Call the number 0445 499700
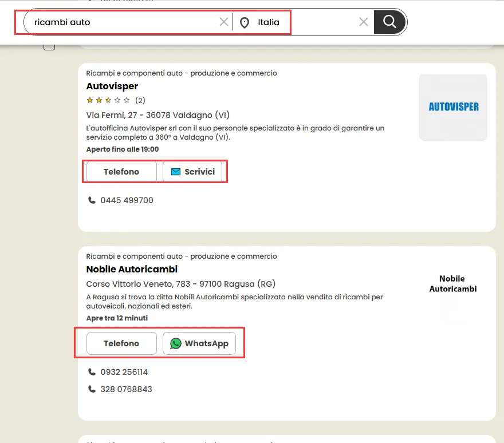Image resolution: width=504 pixels, height=443 pixels. [x=127, y=200]
